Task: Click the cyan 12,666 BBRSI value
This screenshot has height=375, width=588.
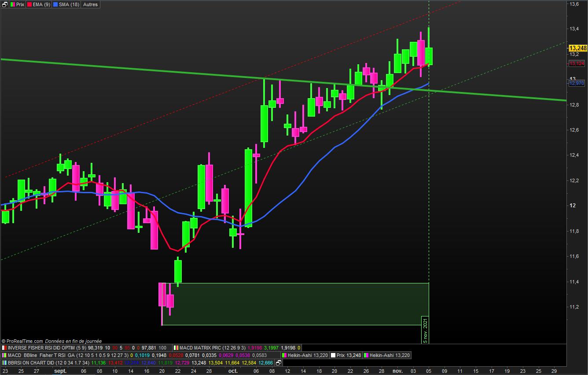Action: (265, 363)
